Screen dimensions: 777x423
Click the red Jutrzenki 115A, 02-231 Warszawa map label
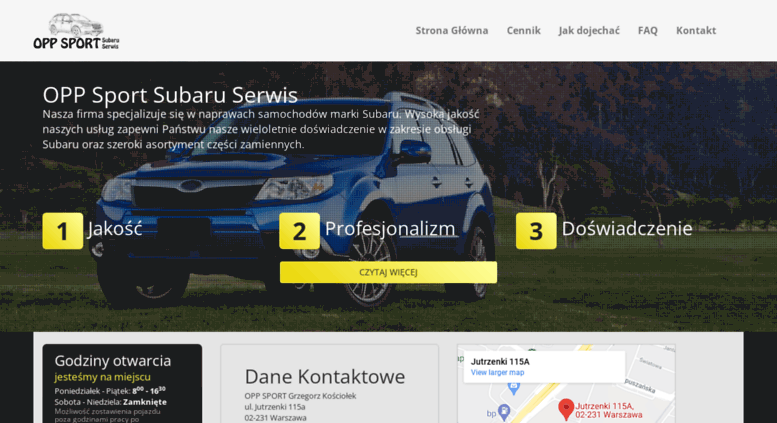tap(609, 410)
